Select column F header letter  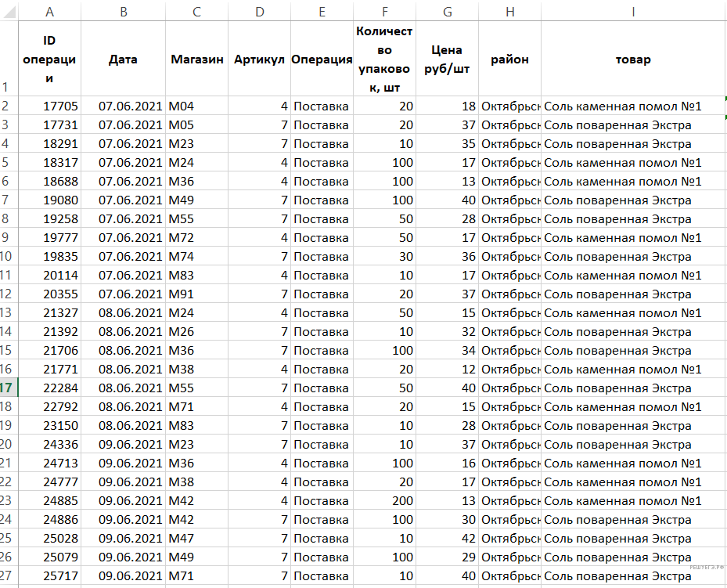384,11
